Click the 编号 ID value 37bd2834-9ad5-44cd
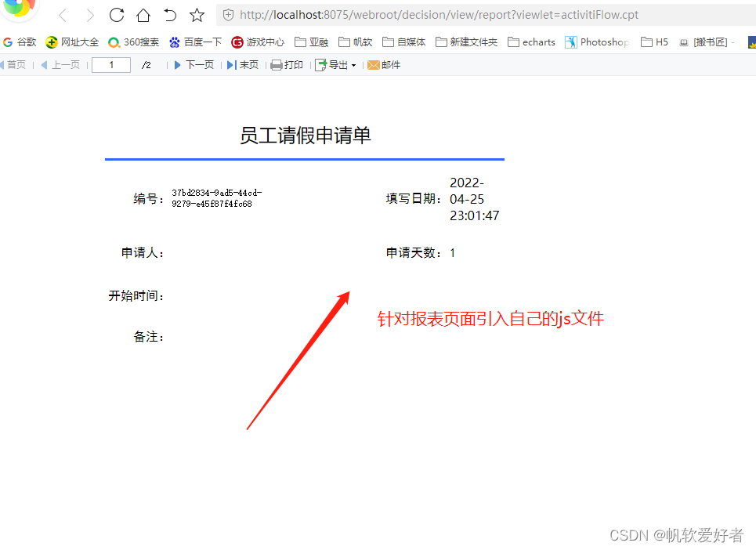This screenshot has width=756, height=550. click(x=216, y=198)
